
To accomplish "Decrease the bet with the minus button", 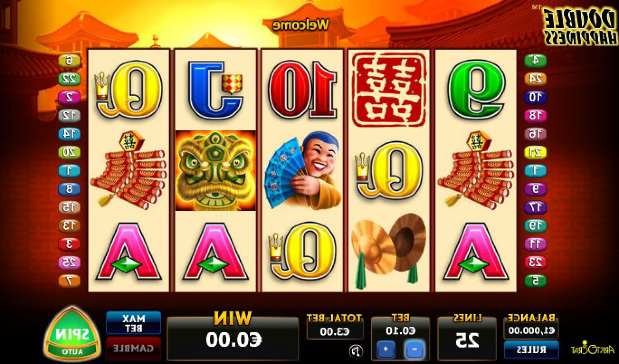I will tap(414, 349).
